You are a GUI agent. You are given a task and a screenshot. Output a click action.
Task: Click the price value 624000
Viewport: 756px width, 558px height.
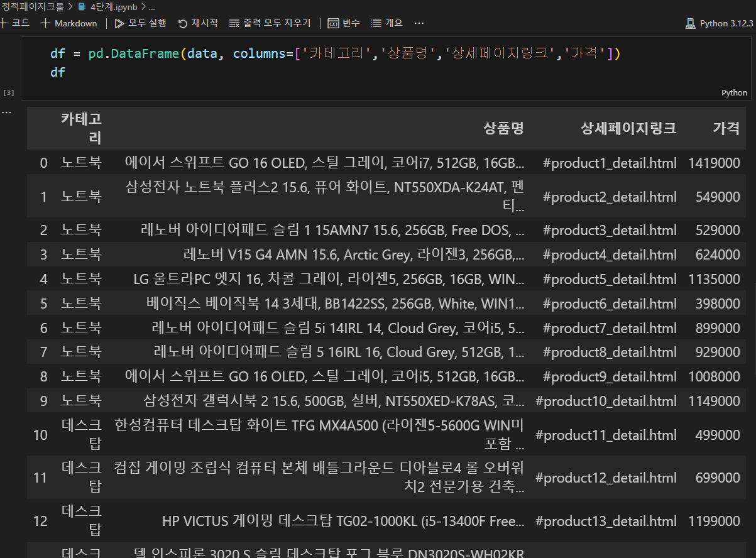click(718, 254)
